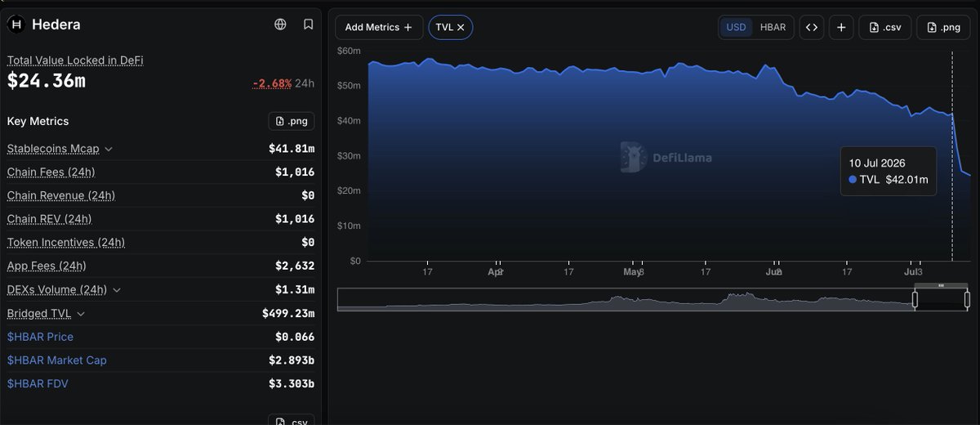Remove the TVL metric chip

(461, 27)
